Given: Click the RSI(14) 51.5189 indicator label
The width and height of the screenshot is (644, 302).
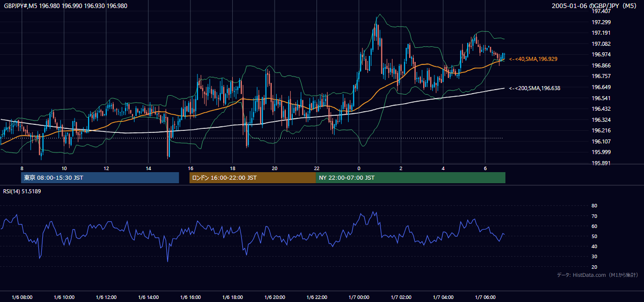Looking at the screenshot, I should click(22, 191).
